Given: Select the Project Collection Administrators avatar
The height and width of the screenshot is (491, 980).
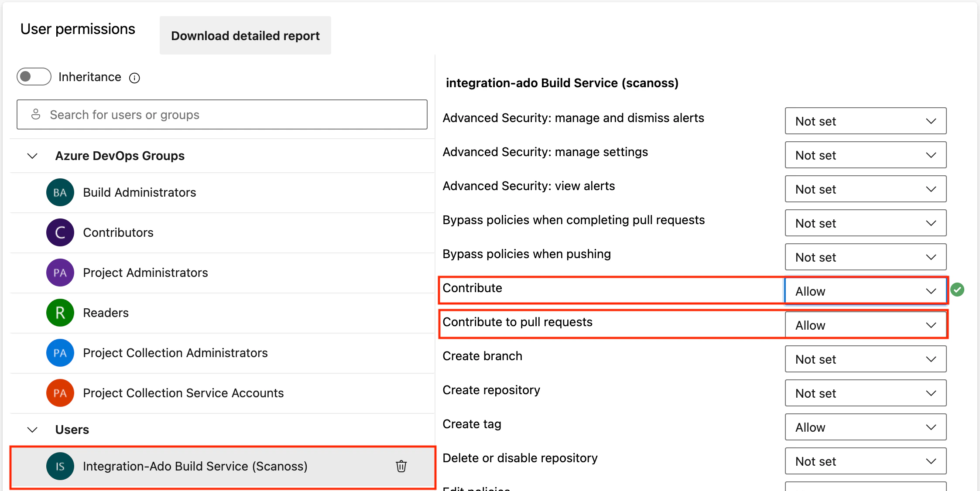Looking at the screenshot, I should click(x=60, y=353).
